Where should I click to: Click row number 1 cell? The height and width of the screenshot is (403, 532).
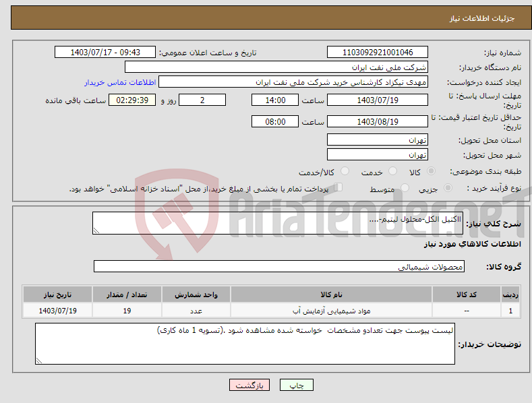tap(510, 311)
